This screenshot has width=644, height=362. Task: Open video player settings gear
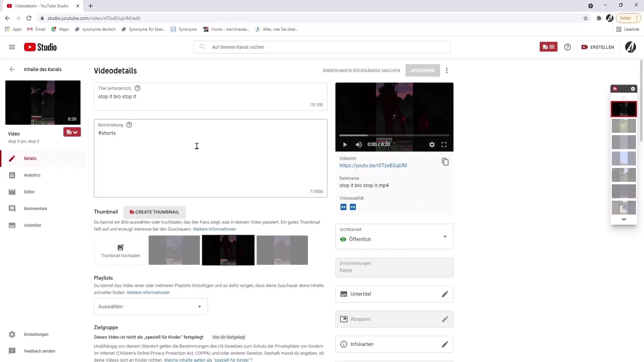coord(432,145)
